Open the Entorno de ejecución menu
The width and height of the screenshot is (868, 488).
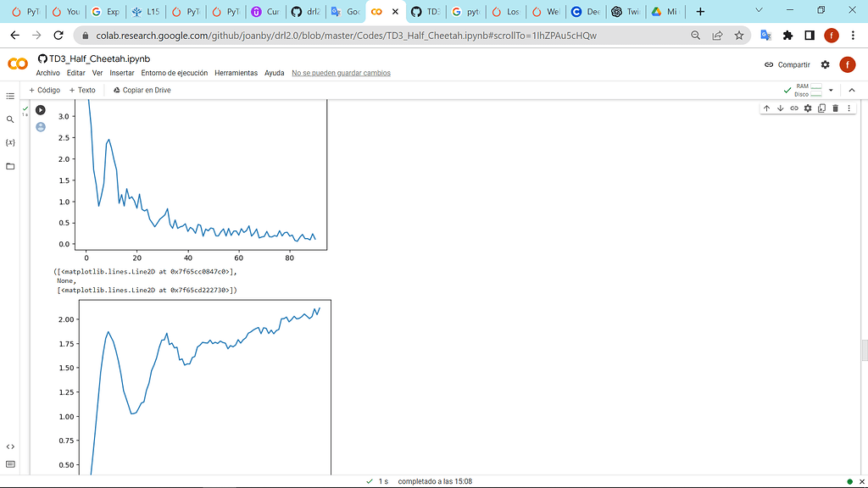[175, 73]
